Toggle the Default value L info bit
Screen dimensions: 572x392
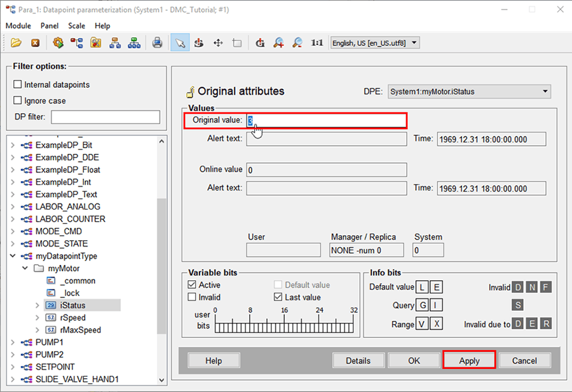422,287
